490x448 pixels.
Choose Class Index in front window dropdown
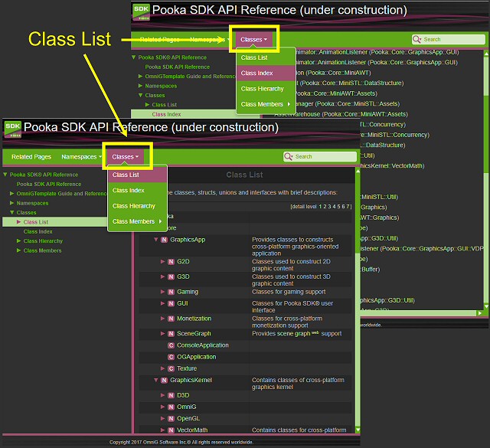click(137, 191)
